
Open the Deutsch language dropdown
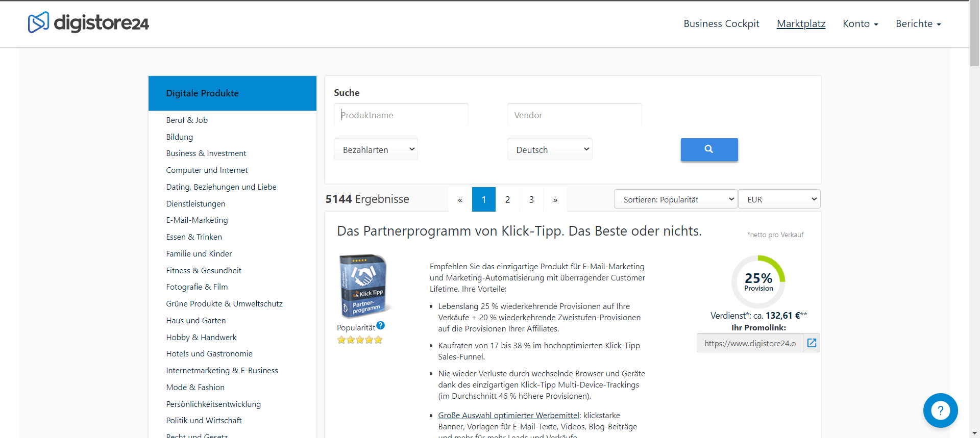pyautogui.click(x=550, y=149)
